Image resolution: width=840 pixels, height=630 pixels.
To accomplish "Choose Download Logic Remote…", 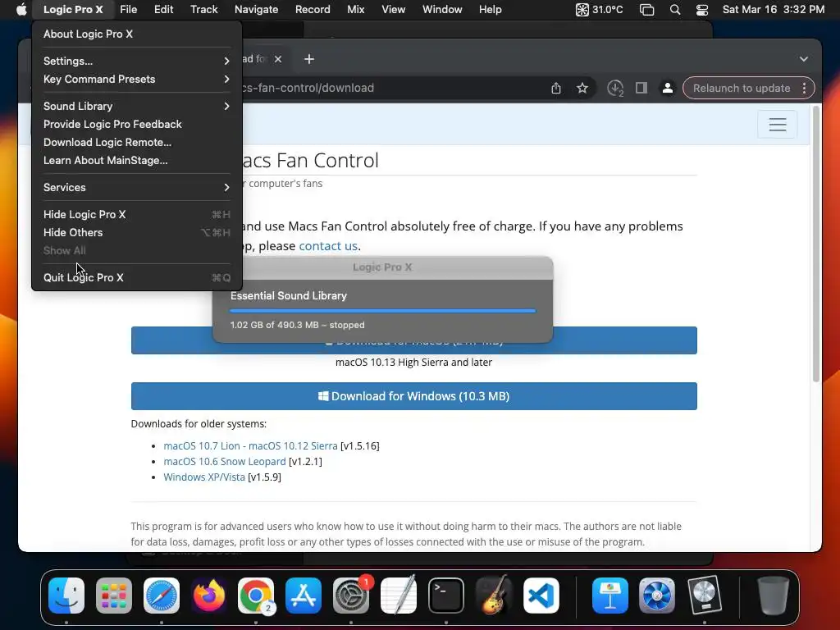I will [x=136, y=143].
